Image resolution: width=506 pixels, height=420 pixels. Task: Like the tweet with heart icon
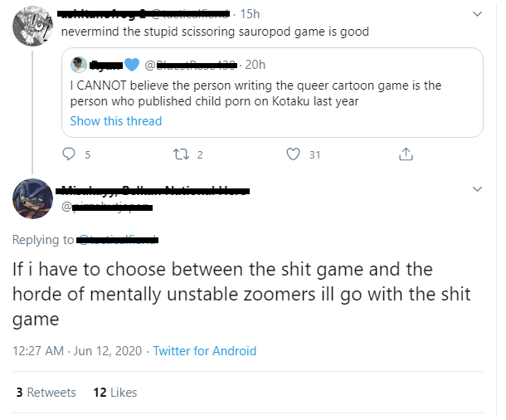[292, 154]
